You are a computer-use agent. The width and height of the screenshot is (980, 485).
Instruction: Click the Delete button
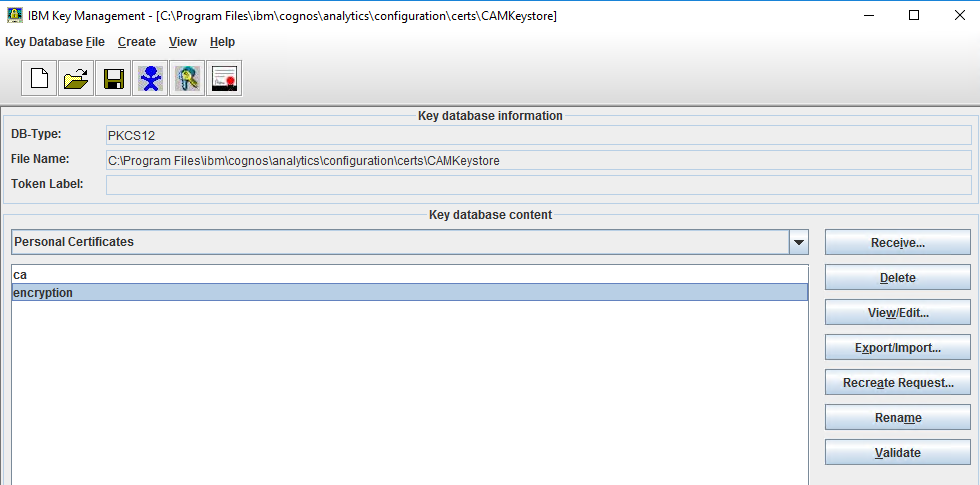[x=898, y=278]
